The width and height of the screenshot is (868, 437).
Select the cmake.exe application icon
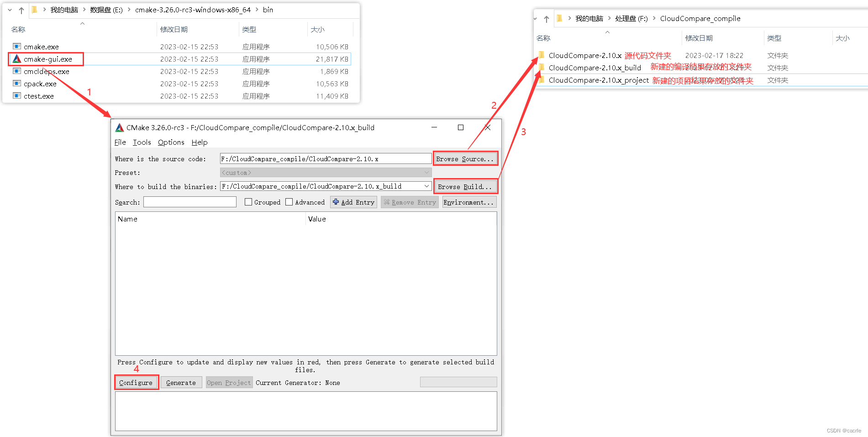click(x=16, y=46)
